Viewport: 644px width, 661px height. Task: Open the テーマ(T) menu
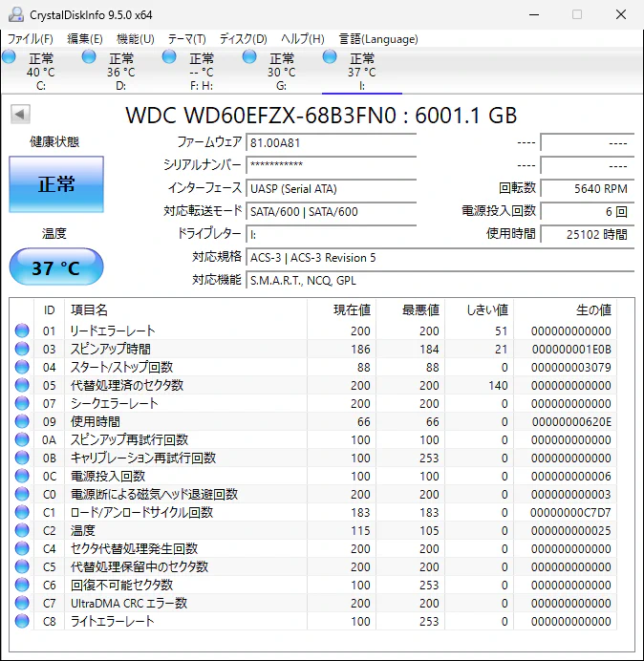187,39
